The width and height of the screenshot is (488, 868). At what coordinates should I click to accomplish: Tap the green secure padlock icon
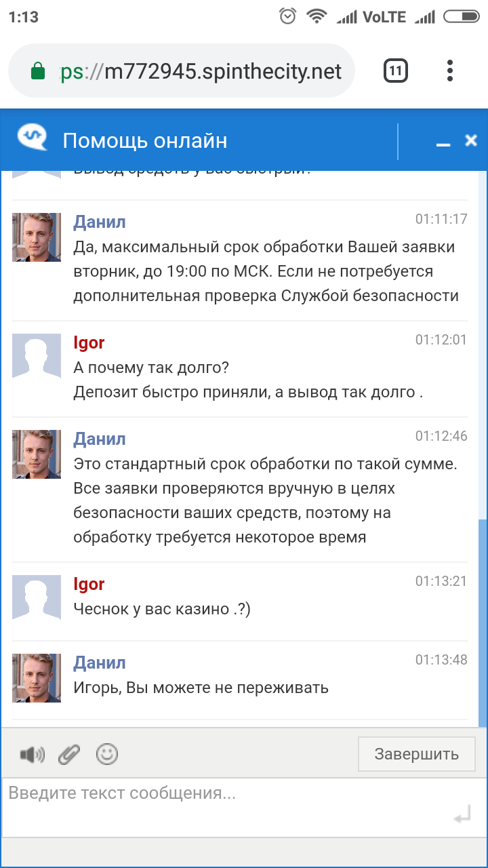point(38,71)
